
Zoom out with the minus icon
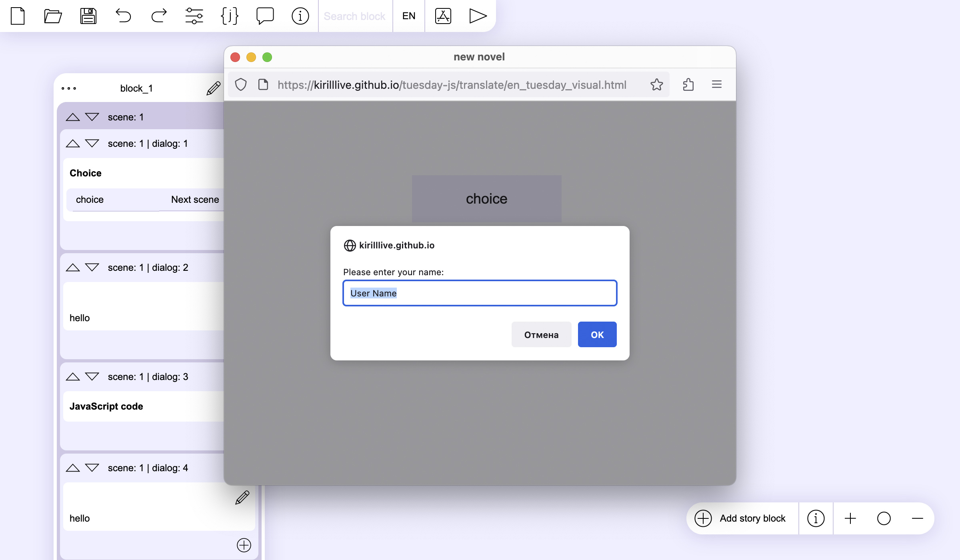tap(917, 518)
